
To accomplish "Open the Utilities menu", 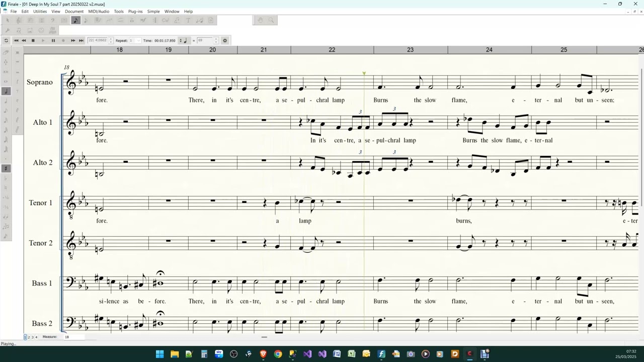I will pyautogui.click(x=40, y=11).
